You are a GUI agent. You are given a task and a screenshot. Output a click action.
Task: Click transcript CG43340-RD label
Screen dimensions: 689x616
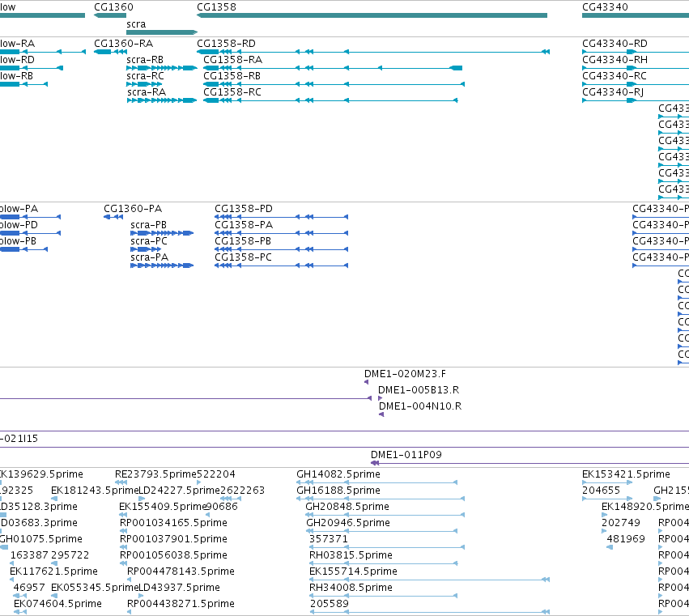[x=615, y=44]
